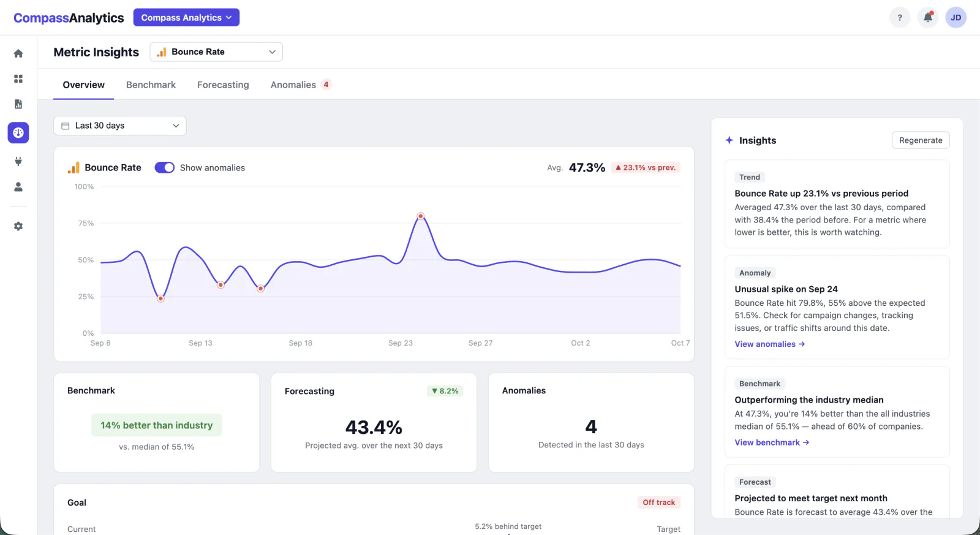Open the Compass Analytics workspace dropdown
The image size is (980, 535).
[186, 18]
